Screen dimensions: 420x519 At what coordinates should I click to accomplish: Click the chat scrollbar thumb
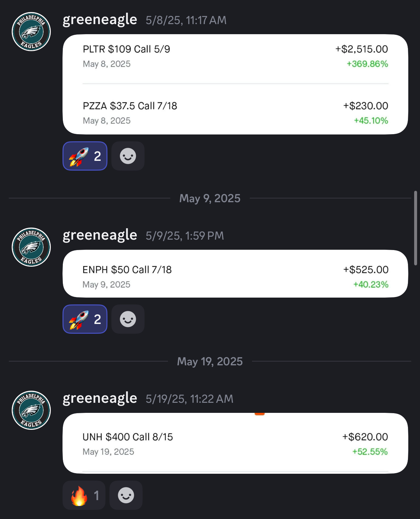(415, 228)
